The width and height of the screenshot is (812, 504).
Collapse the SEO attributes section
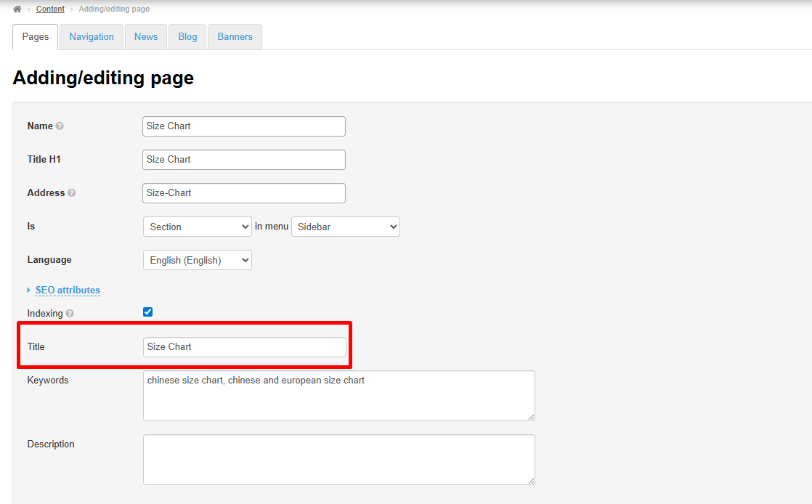(x=68, y=290)
